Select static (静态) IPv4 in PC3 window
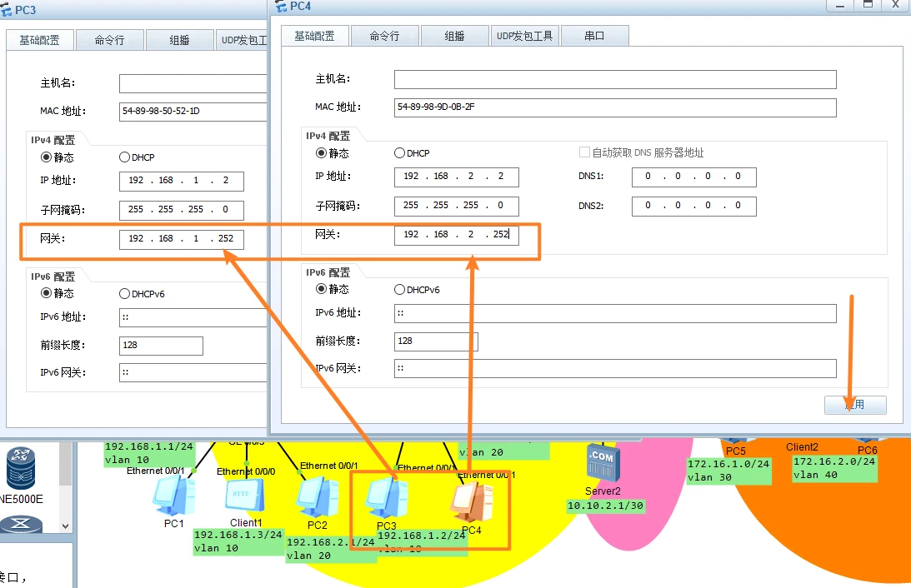 47,157
